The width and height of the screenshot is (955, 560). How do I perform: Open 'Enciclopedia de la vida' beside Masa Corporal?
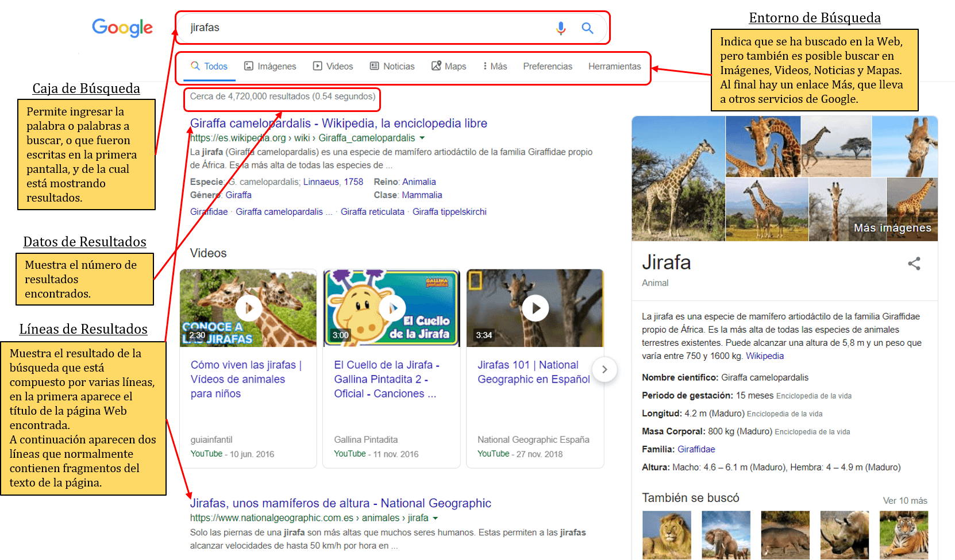click(812, 431)
